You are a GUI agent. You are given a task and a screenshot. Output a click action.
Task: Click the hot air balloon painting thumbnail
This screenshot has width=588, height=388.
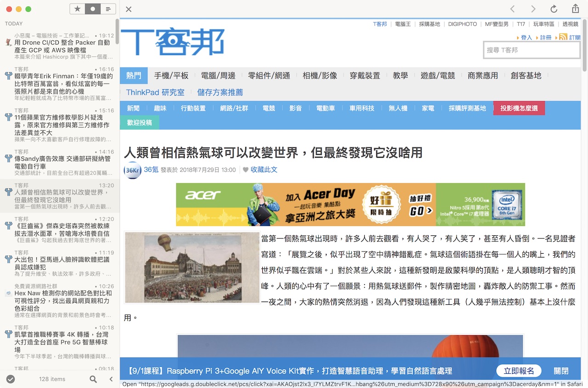[x=192, y=268]
